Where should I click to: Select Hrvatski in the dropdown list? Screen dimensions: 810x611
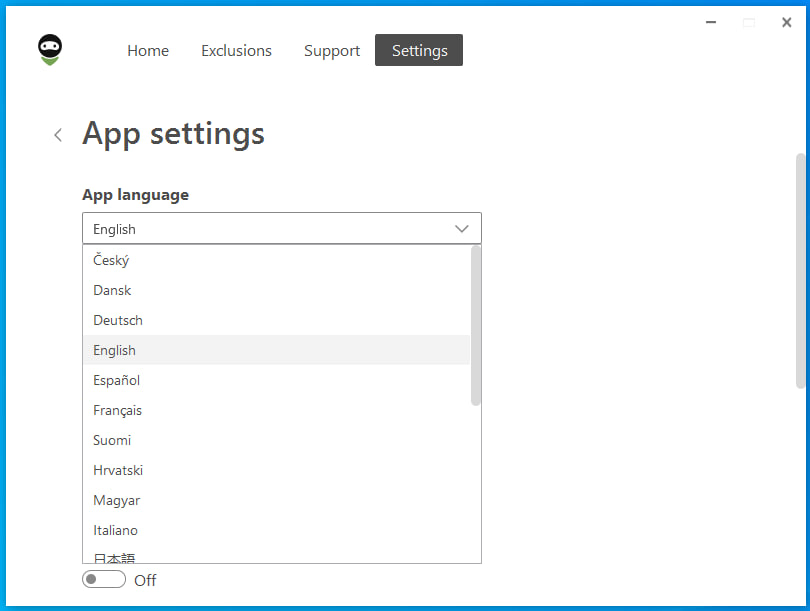coord(118,470)
